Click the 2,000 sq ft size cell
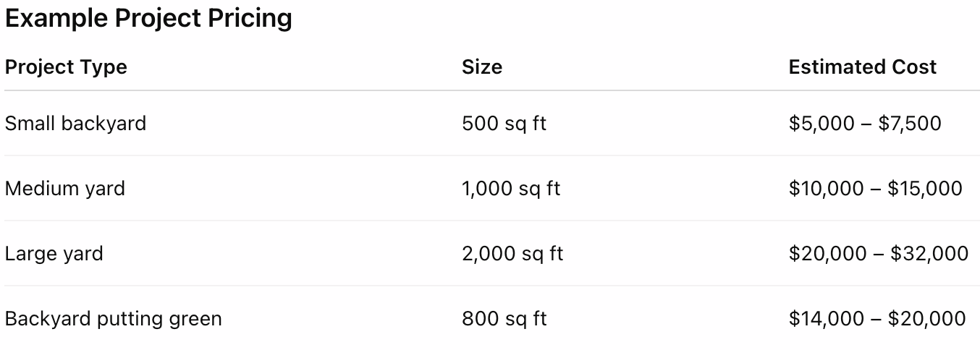The height and width of the screenshot is (350, 980). (512, 254)
